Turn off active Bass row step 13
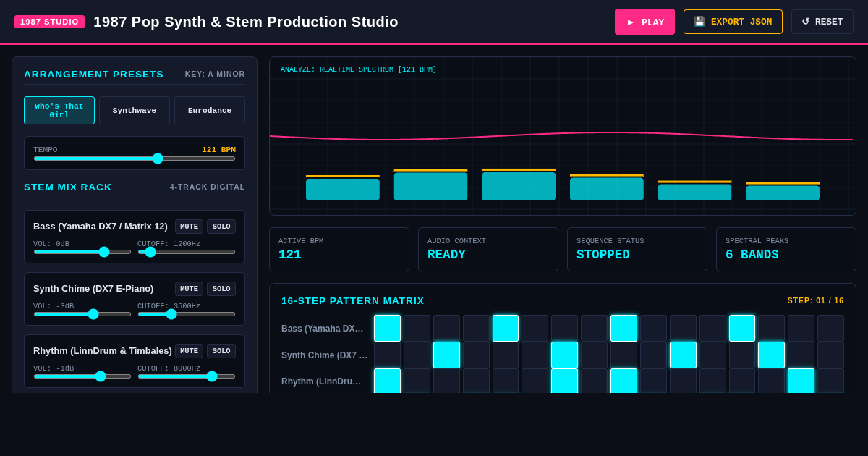The height and width of the screenshot is (456, 868). (742, 328)
